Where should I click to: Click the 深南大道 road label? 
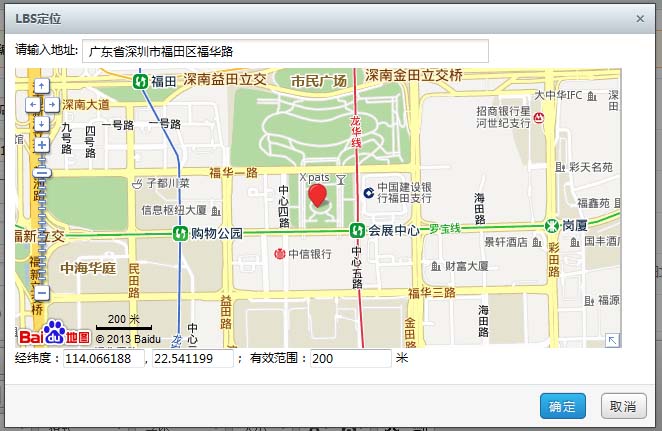click(86, 104)
